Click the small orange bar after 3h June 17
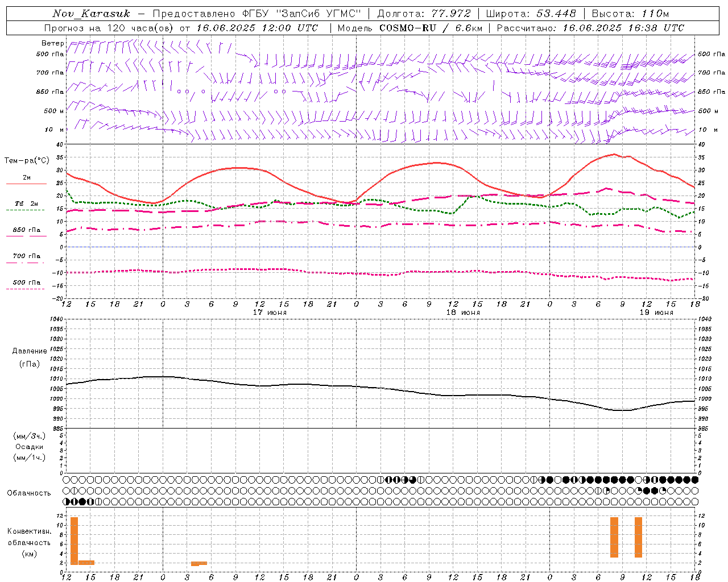Image resolution: width=728 pixels, height=582 pixels. [199, 563]
